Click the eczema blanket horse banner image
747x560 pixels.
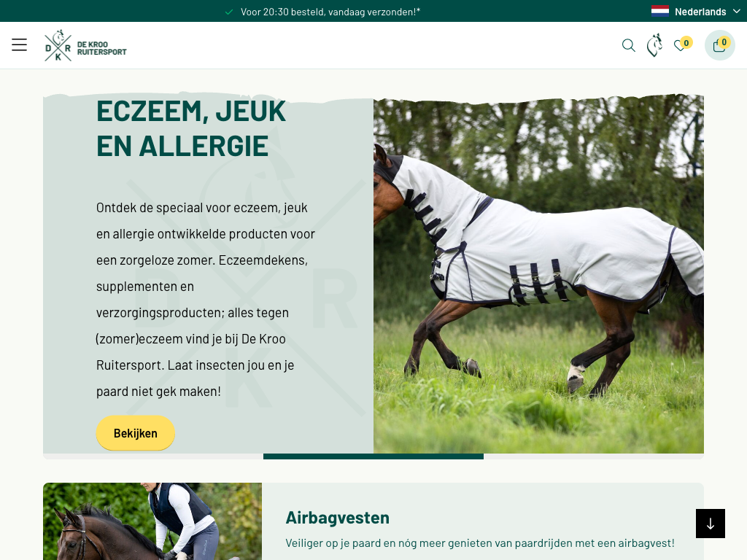click(538, 274)
